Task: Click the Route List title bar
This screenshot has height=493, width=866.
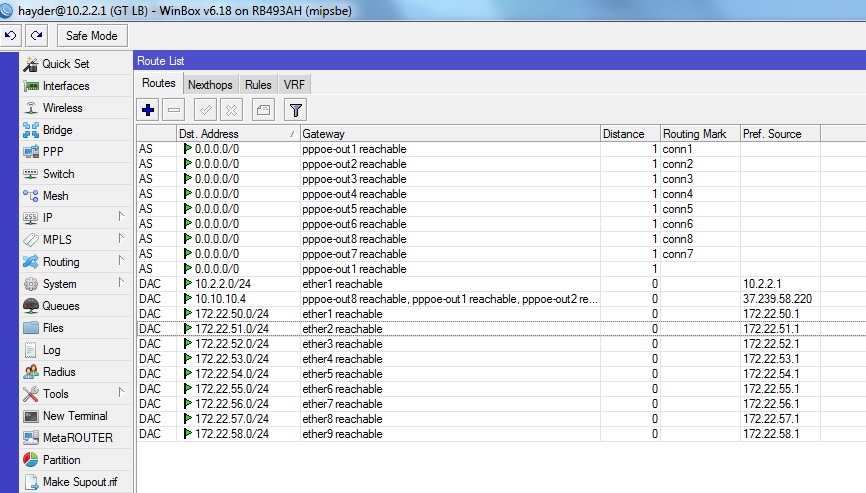Action: pyautogui.click(x=499, y=61)
